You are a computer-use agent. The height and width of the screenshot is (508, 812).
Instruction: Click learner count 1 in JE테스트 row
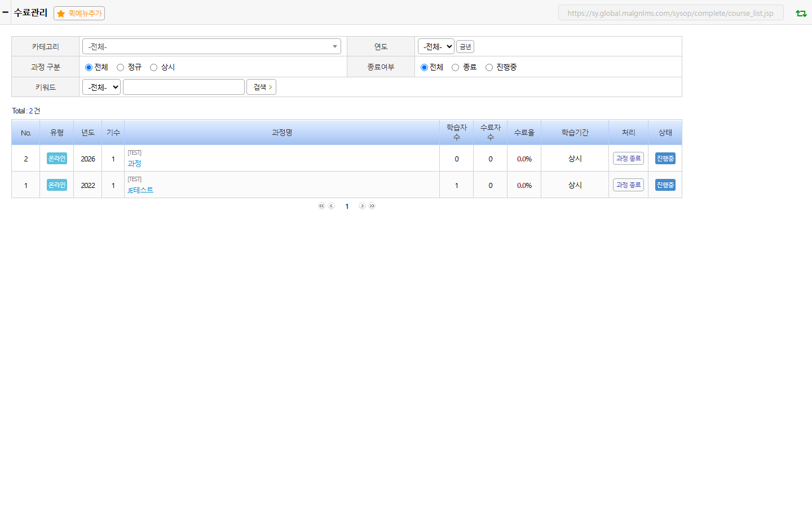coord(457,186)
